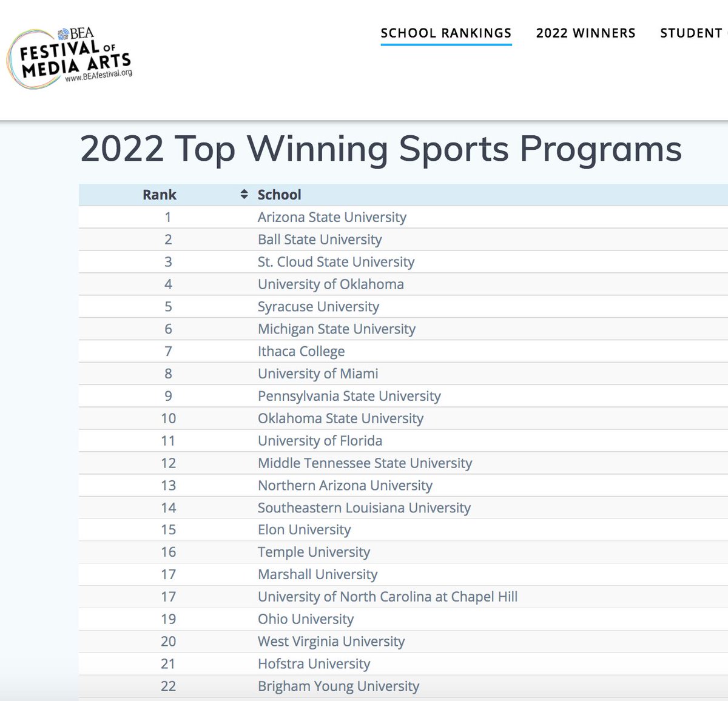Select Middle Tennessee State University row
The height and width of the screenshot is (701, 728).
click(403, 463)
